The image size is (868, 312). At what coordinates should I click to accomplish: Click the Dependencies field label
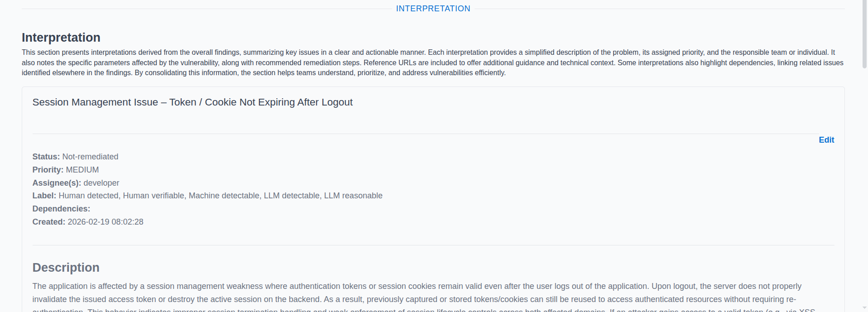pyautogui.click(x=61, y=209)
